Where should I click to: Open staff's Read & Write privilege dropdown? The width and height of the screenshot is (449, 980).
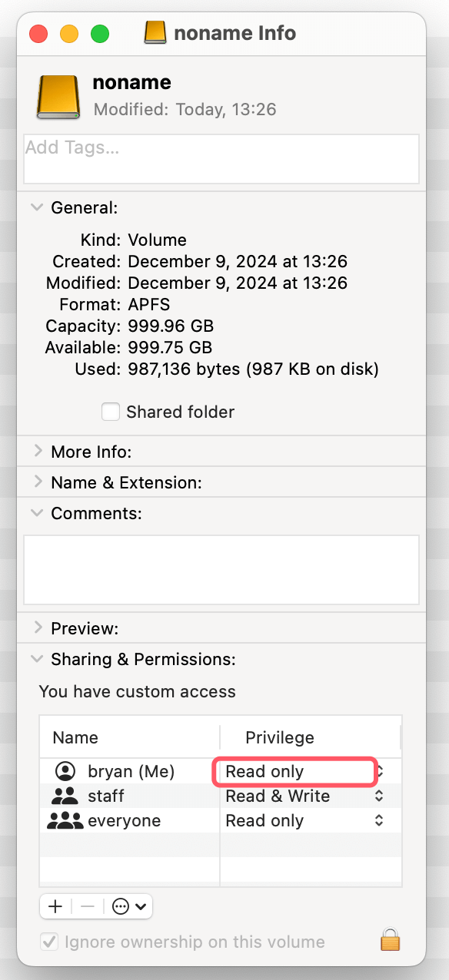tap(378, 796)
